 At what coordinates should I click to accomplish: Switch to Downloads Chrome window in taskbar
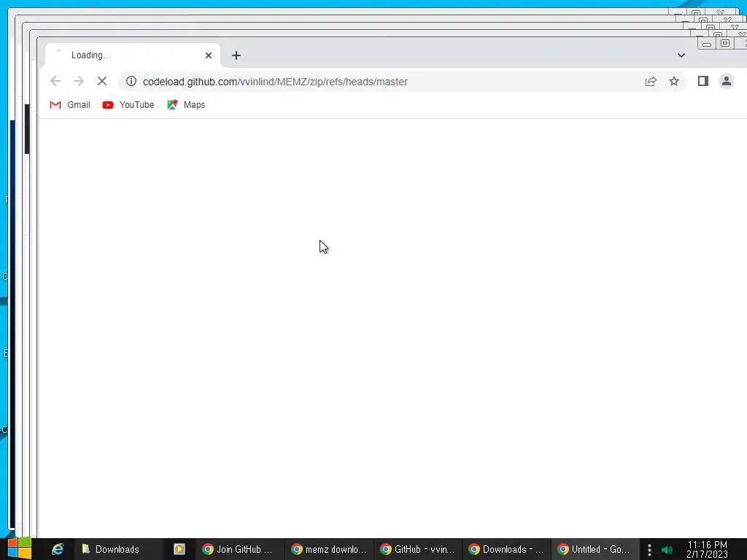tap(506, 549)
